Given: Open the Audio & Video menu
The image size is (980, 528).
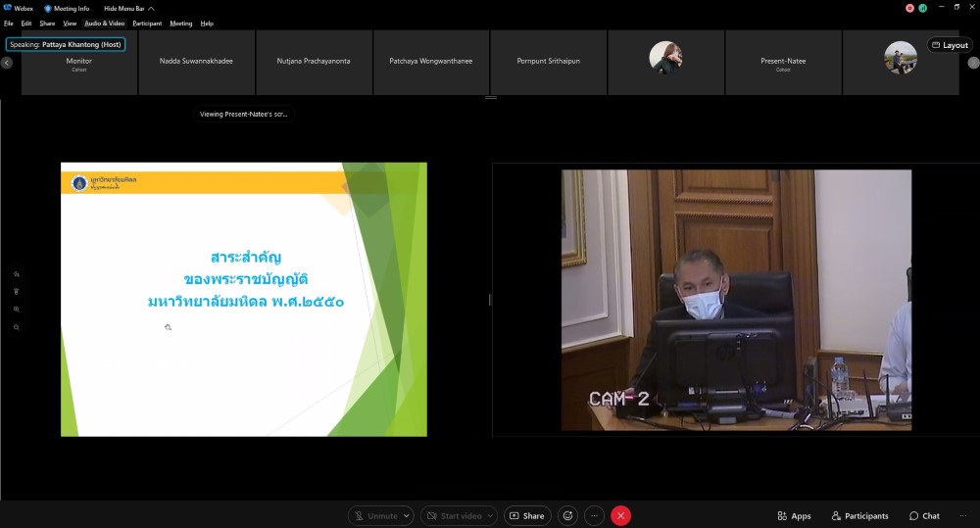Looking at the screenshot, I should (104, 23).
